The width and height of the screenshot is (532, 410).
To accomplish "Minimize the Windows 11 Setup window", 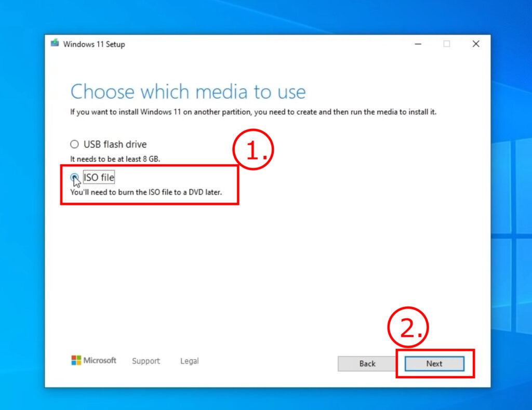I will pos(418,44).
